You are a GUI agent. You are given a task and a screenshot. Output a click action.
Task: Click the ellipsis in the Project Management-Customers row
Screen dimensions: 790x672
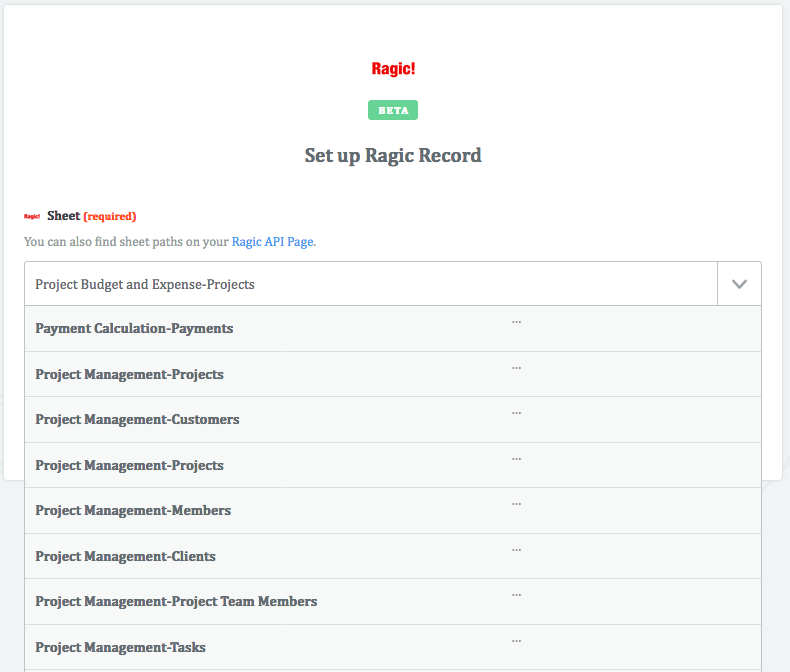(516, 413)
